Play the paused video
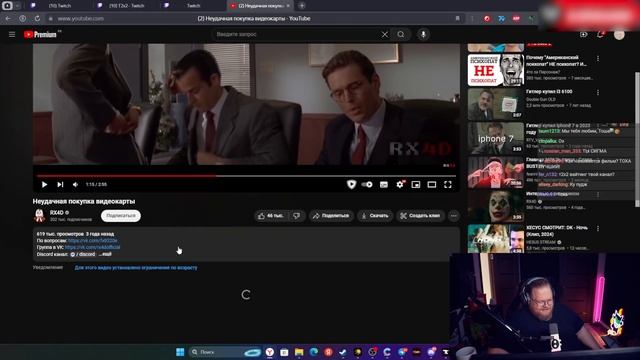 (x=44, y=184)
